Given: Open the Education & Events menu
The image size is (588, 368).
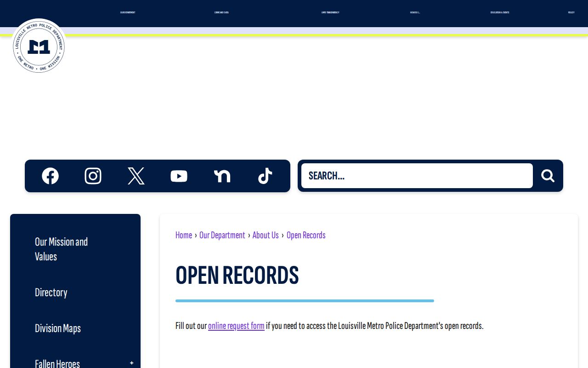Looking at the screenshot, I should 500,12.
